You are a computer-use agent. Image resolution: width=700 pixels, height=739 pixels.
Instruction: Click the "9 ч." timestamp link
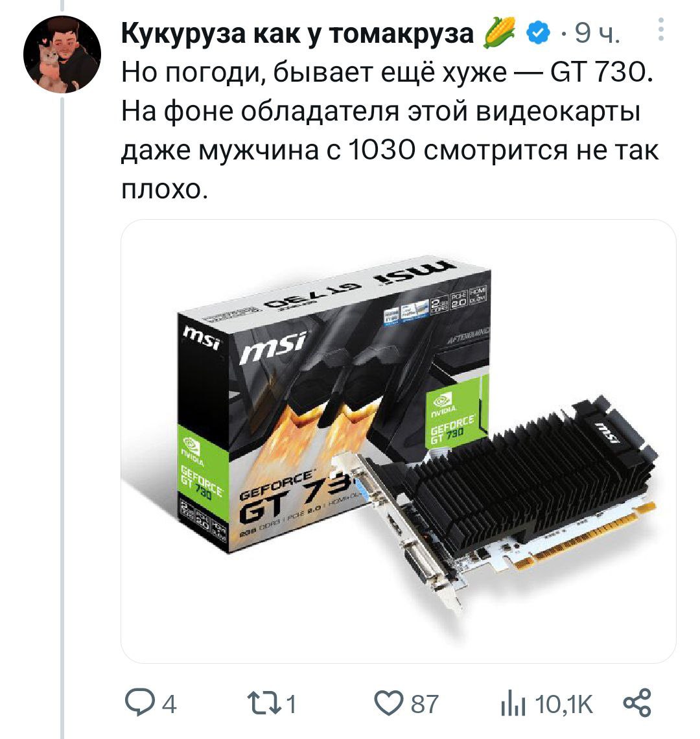596,34
